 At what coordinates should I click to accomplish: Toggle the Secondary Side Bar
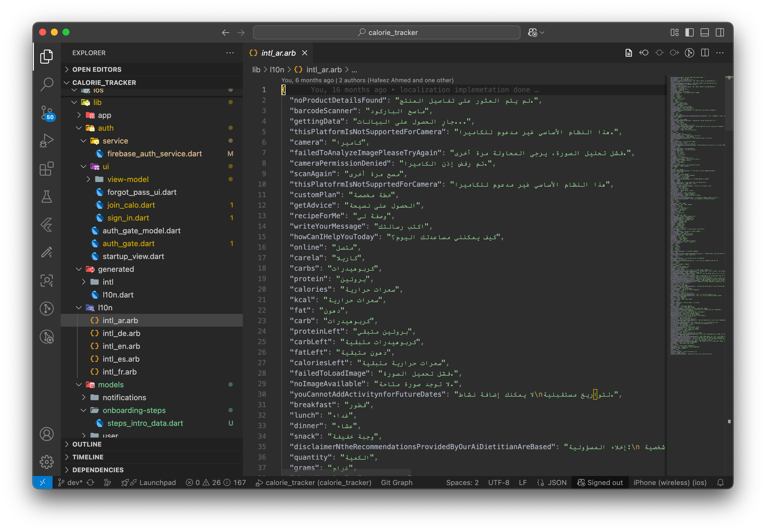(x=720, y=32)
